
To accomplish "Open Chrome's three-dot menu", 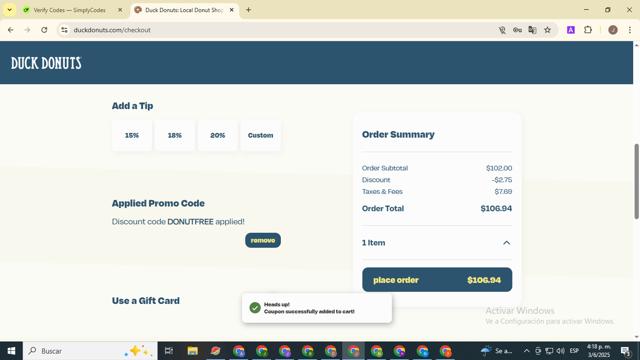I will [x=630, y=30].
